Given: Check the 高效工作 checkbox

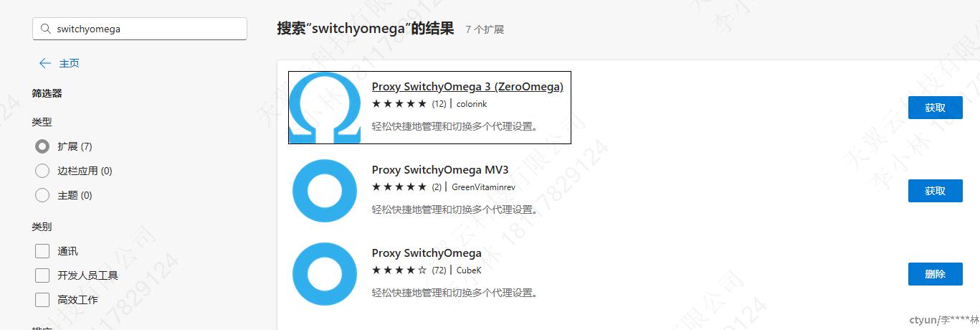Looking at the screenshot, I should point(42,300).
